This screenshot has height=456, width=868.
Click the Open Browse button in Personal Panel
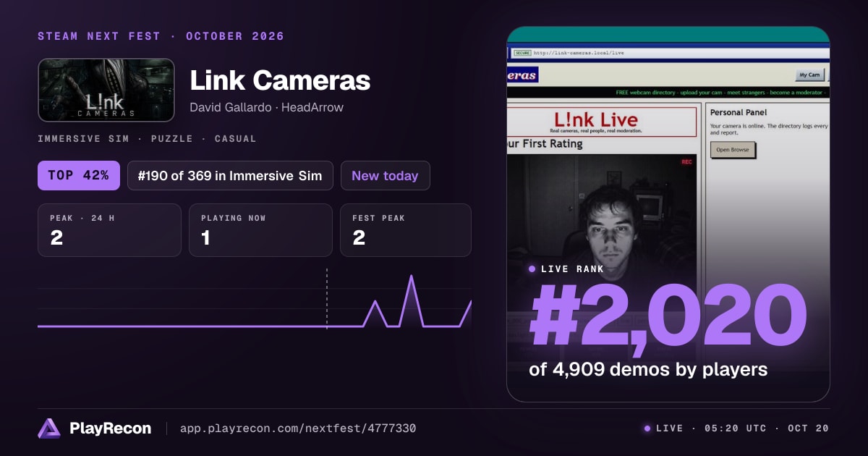[x=733, y=150]
